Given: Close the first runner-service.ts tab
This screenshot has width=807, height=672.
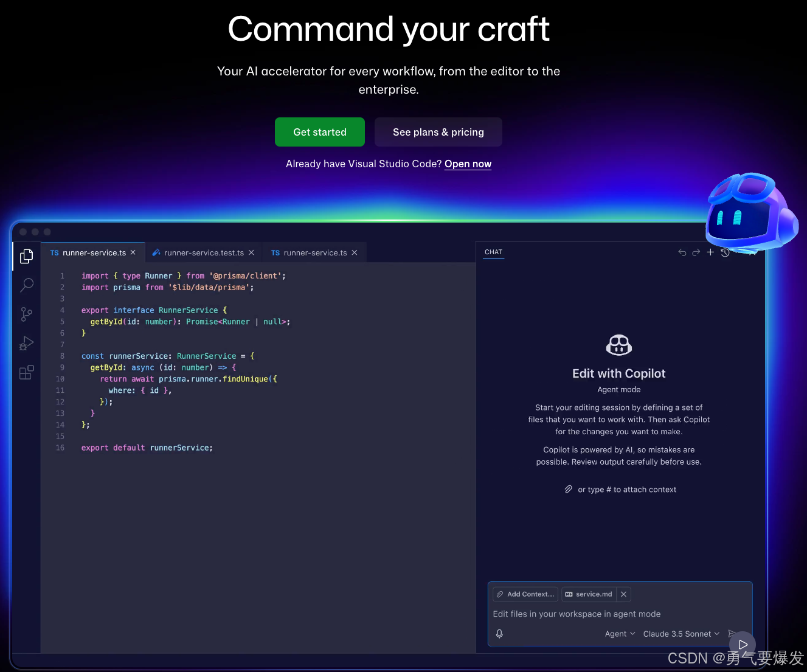Looking at the screenshot, I should [x=133, y=252].
